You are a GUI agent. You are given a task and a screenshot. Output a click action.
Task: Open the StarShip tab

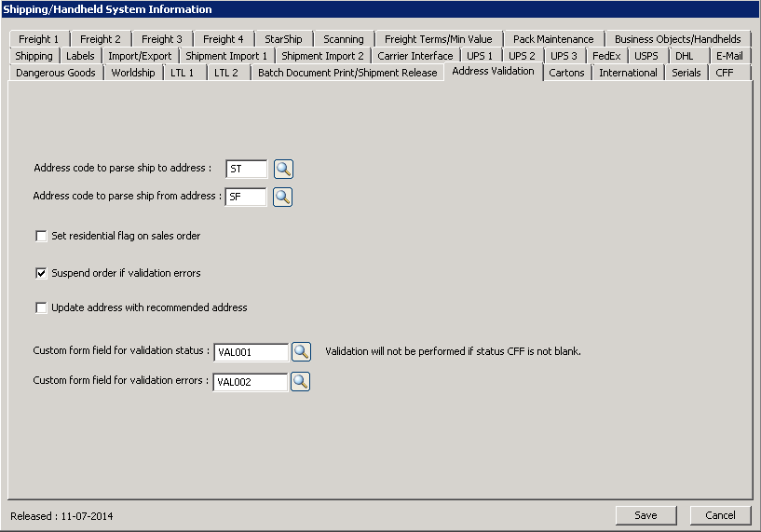point(283,39)
